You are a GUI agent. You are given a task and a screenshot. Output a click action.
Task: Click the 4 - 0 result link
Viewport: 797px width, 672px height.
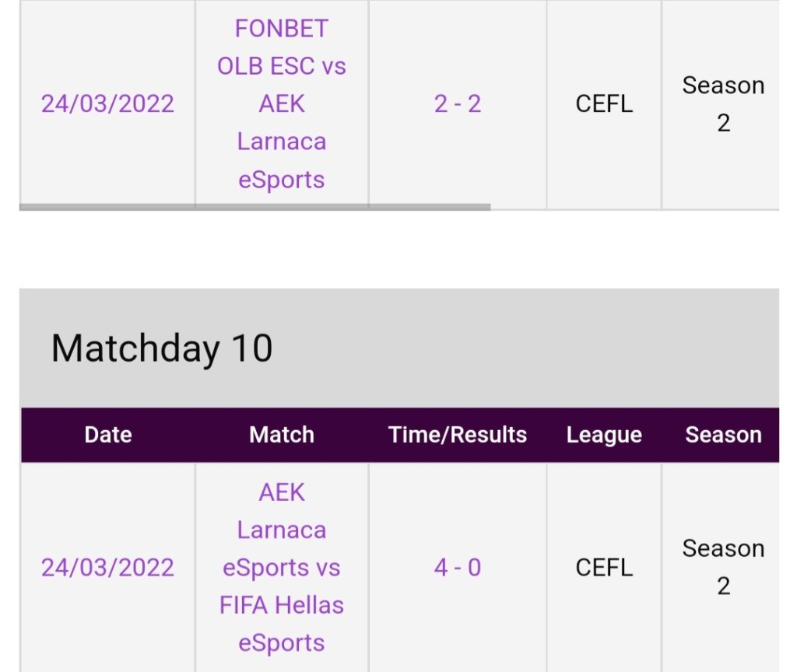coord(458,567)
